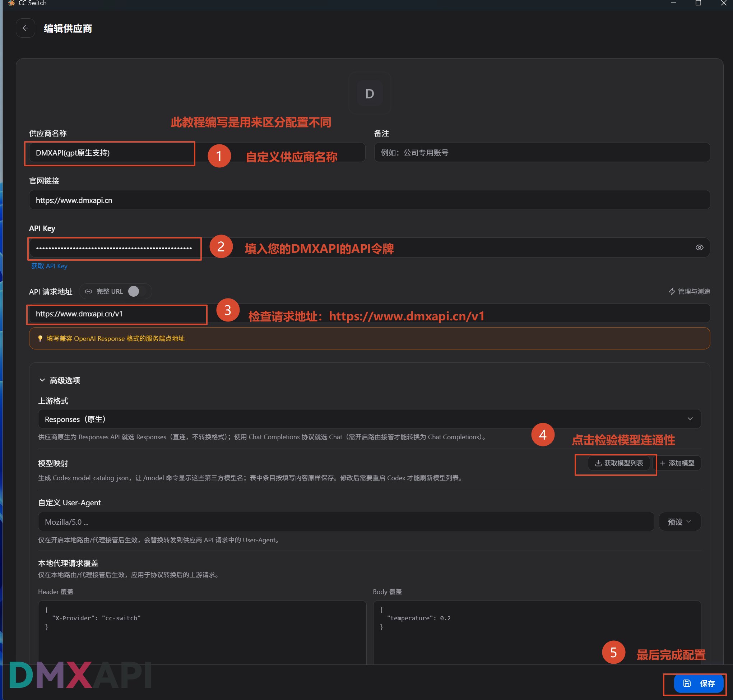
Task: Minimize the CC Switch window
Action: tap(673, 3)
